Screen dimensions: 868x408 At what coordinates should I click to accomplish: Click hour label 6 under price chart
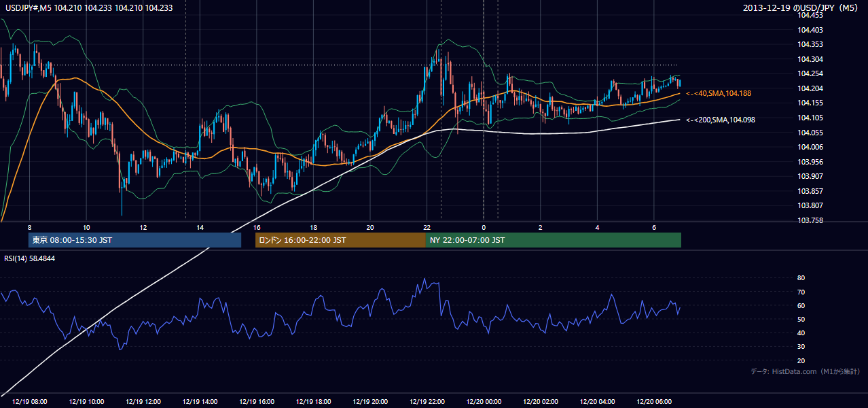tap(654, 227)
